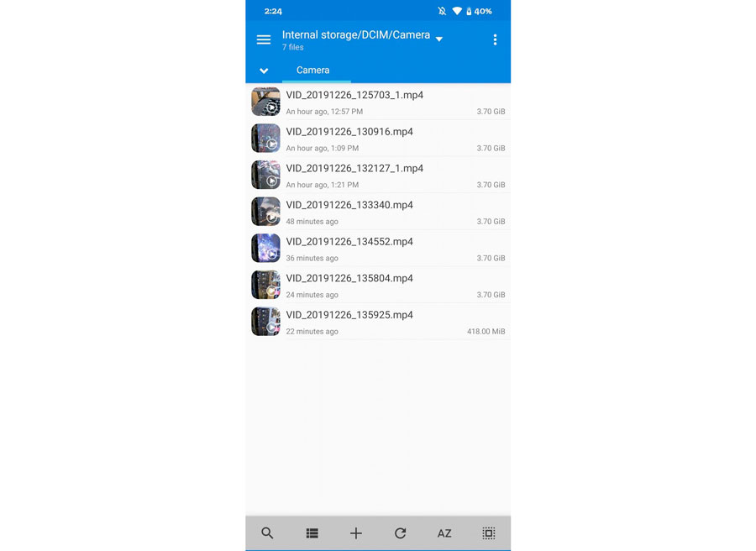Select file name VID_20191226_133340.mp4

point(349,205)
